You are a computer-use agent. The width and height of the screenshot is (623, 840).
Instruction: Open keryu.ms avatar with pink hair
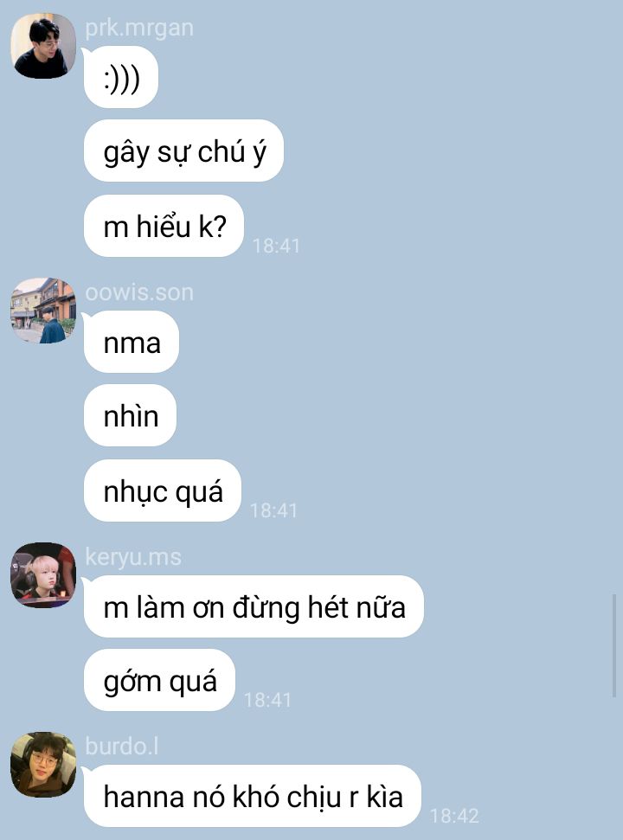point(43,574)
